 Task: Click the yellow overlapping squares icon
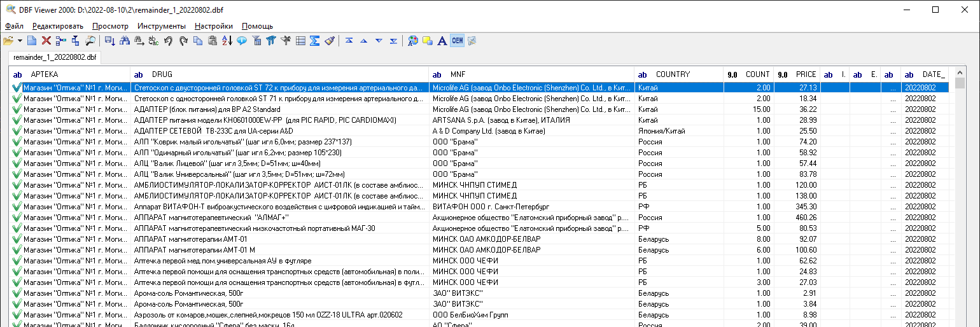tap(428, 41)
